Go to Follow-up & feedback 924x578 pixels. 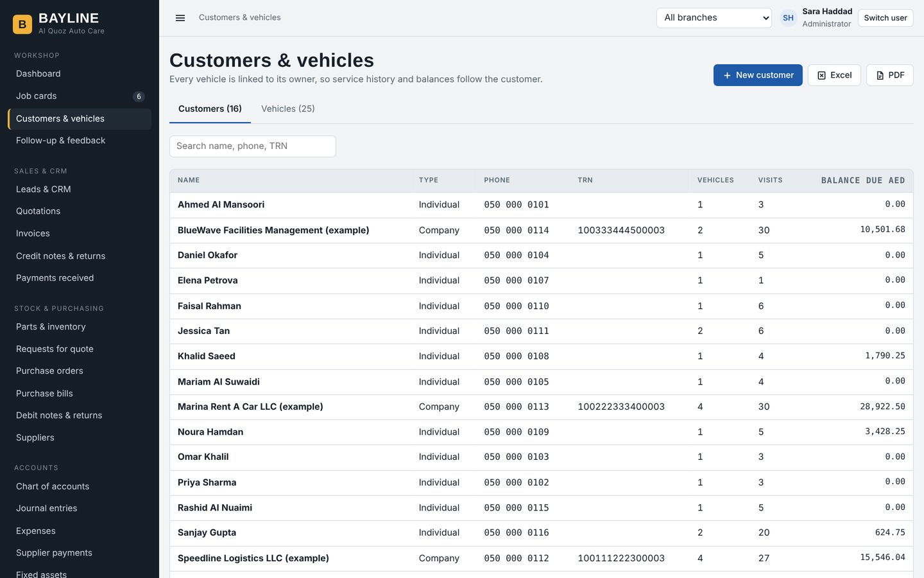pos(80,141)
